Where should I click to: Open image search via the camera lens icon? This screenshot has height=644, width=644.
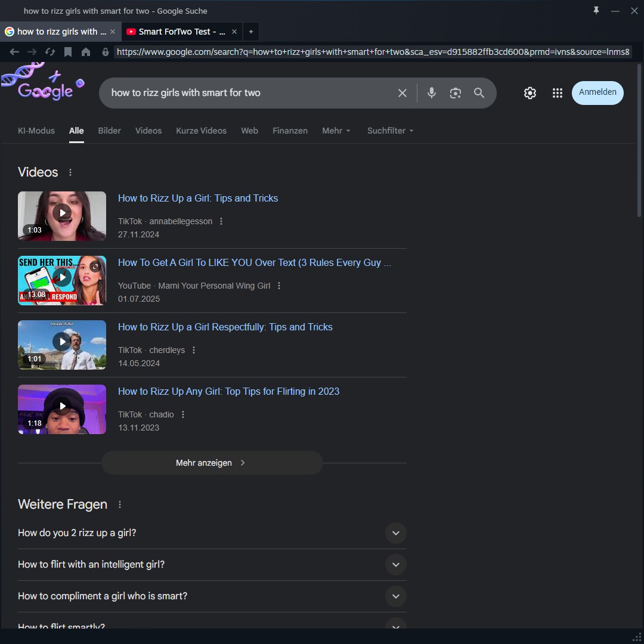[455, 93]
